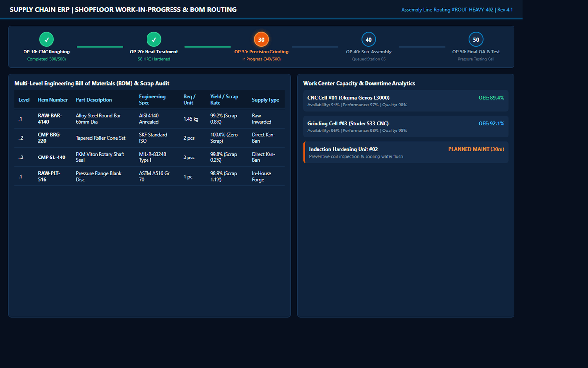
Task: Open item CMP-BRG-220
Action: click(50, 138)
